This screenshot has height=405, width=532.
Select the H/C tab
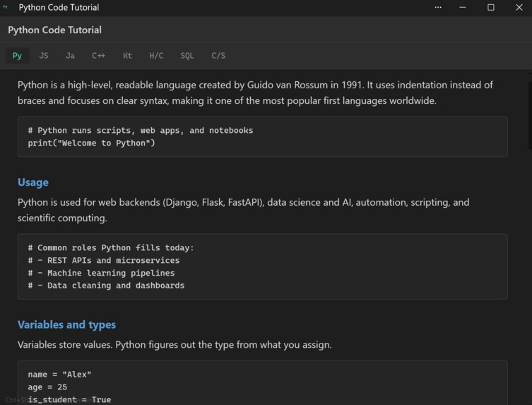pyautogui.click(x=156, y=56)
